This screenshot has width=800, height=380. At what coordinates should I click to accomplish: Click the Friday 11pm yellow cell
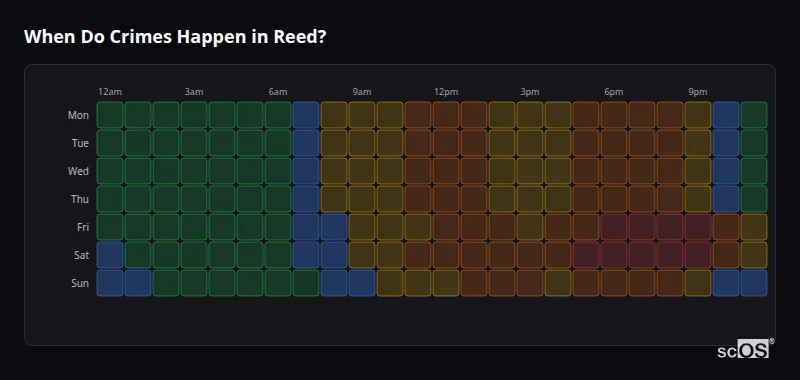click(x=754, y=227)
